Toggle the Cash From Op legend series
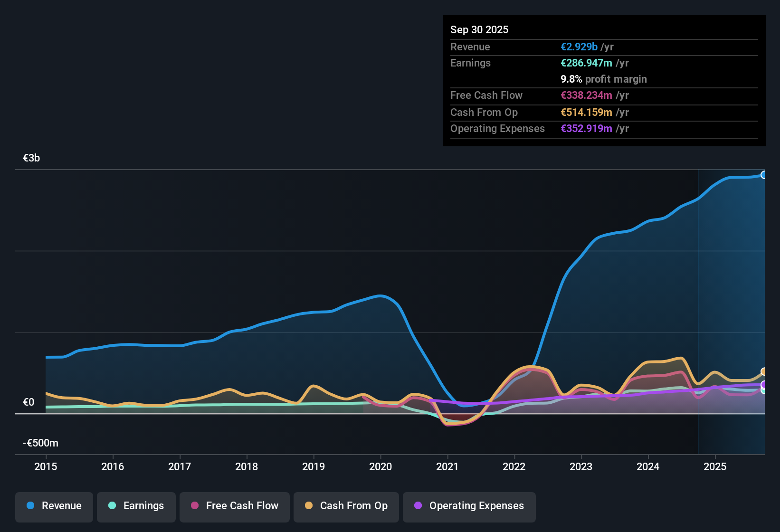Screen dimensions: 780x532 346,506
